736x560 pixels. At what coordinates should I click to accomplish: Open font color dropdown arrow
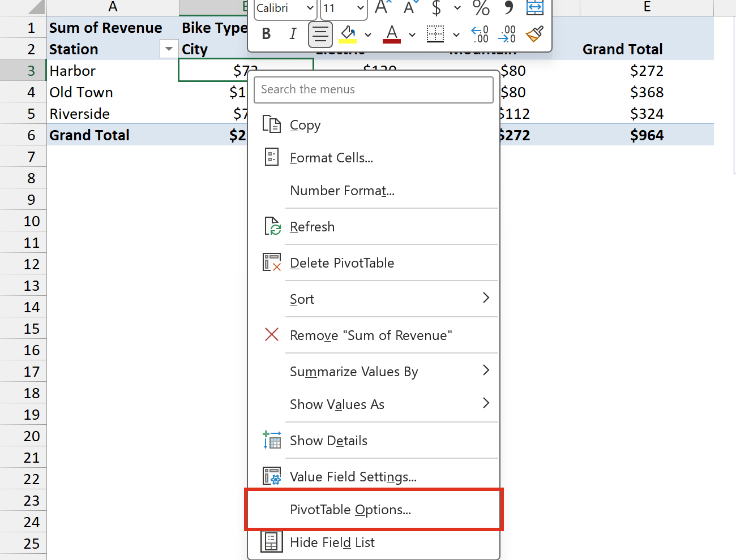click(412, 35)
